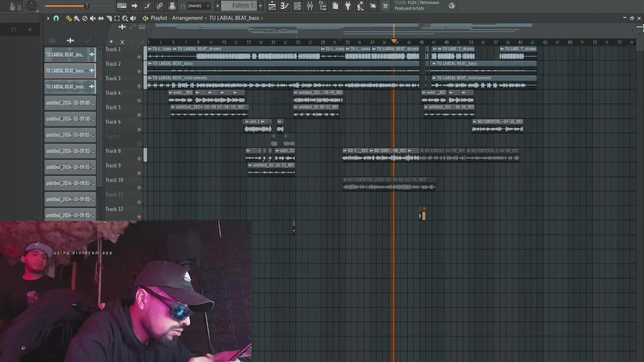Pick the Zoom magnifier tool
This screenshot has height=362, width=644.
point(125,18)
